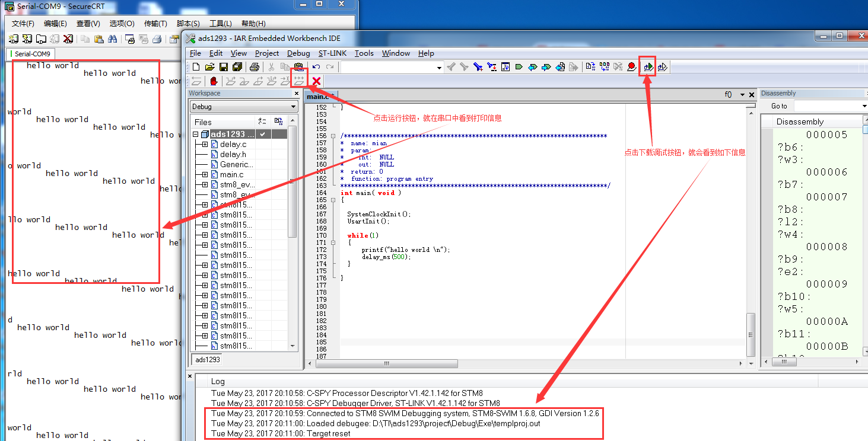
Task: Click the Print icon in IAR toolbar
Action: click(x=254, y=67)
